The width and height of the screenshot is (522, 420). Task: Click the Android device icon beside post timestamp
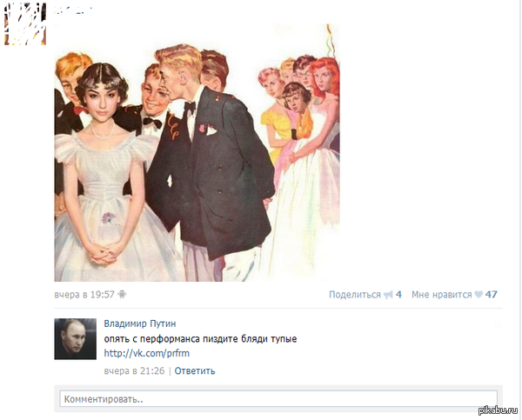click(x=122, y=295)
